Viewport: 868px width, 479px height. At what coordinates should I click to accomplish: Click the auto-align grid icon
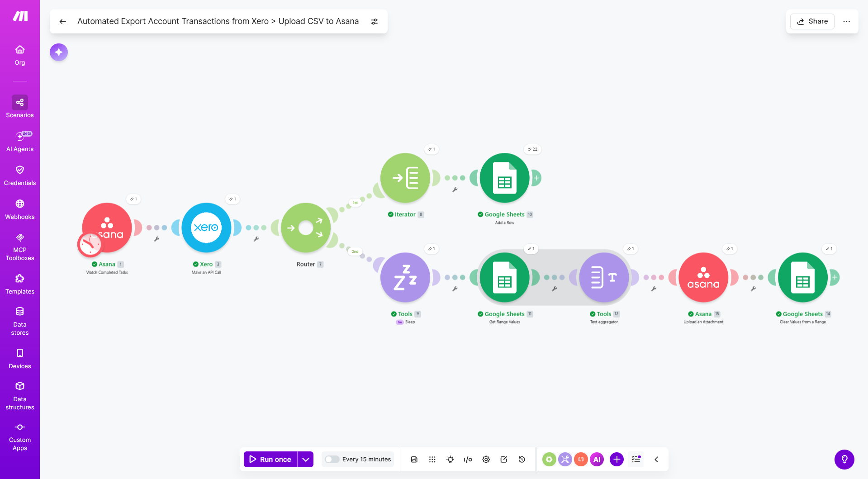[432, 460]
